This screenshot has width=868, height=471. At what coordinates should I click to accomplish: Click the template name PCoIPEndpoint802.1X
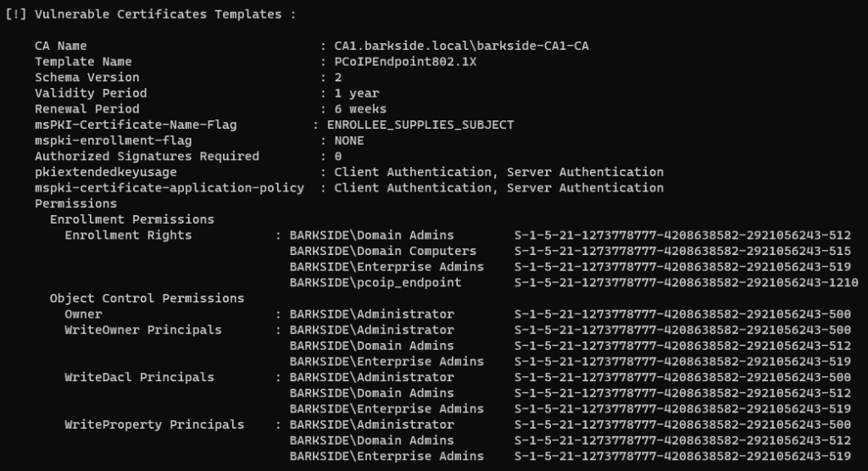[x=405, y=62]
